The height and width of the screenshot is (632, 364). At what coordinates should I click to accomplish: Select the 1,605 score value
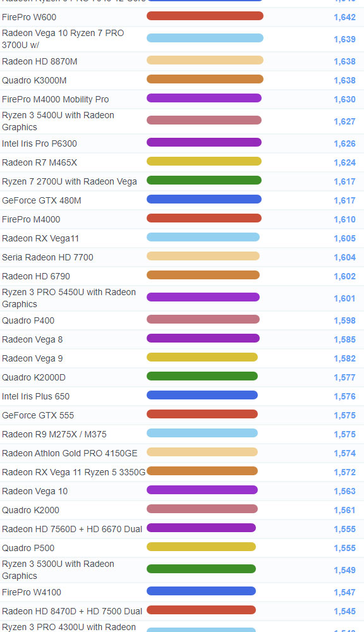pos(344,239)
